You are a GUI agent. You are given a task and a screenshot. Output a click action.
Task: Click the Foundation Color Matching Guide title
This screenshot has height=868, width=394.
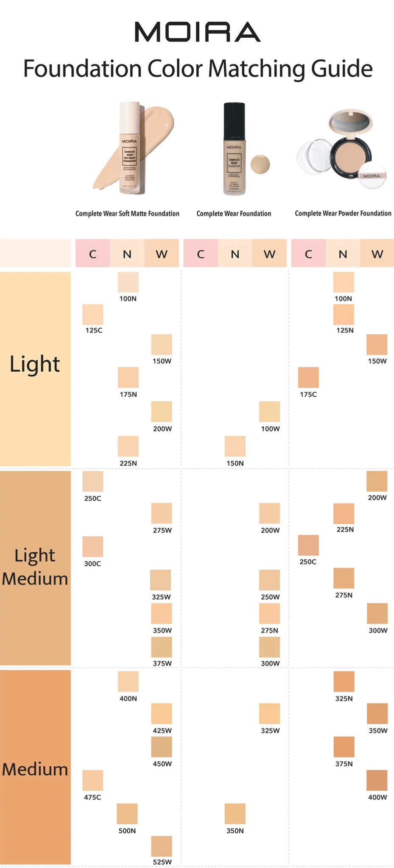[x=198, y=69]
